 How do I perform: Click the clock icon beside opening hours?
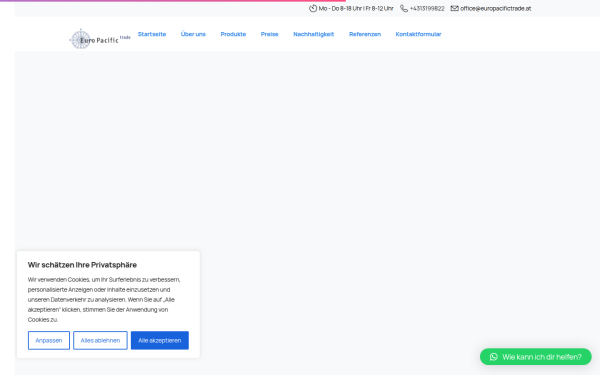(313, 8)
